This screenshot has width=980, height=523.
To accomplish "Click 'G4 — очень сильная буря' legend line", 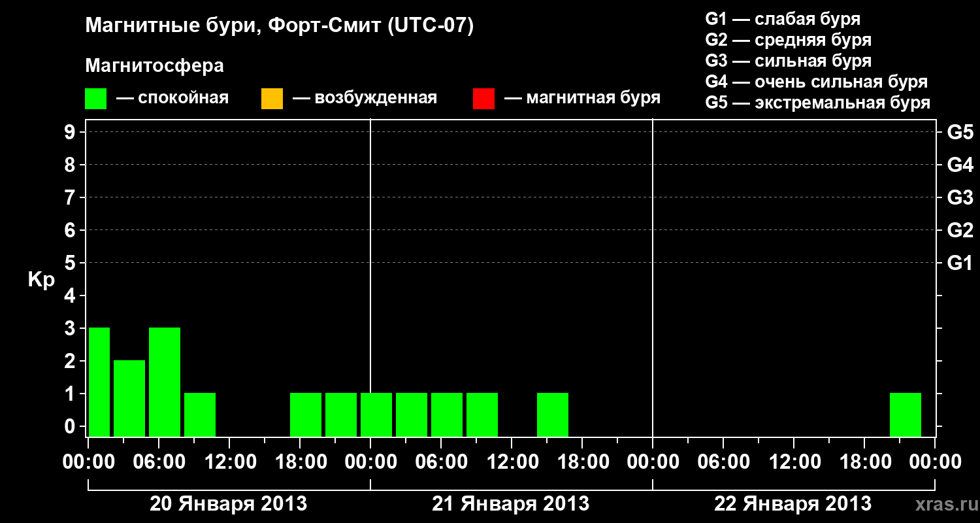I will 817,82.
